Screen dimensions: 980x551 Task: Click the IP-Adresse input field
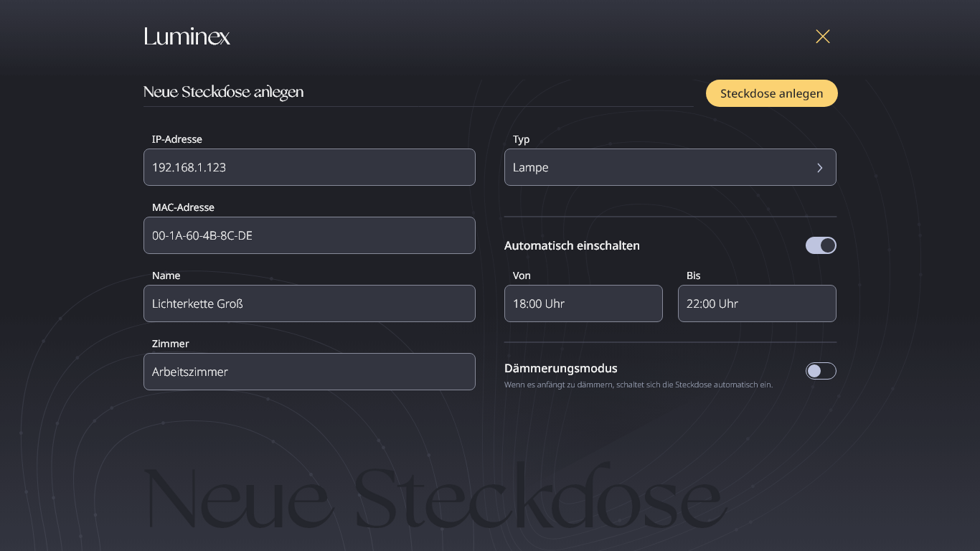tap(309, 167)
